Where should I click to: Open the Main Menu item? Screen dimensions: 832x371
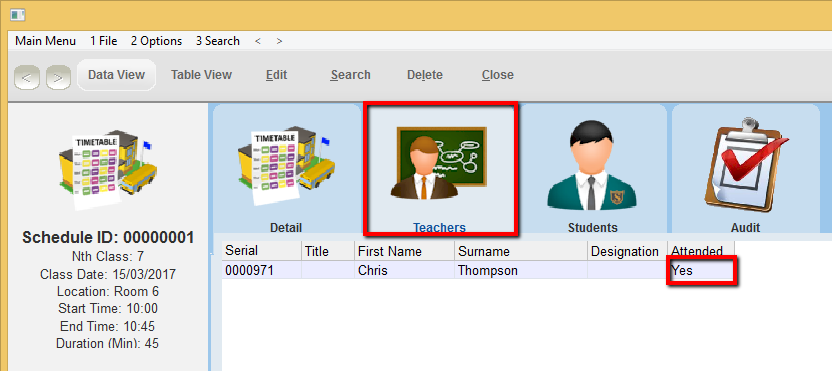(x=46, y=41)
